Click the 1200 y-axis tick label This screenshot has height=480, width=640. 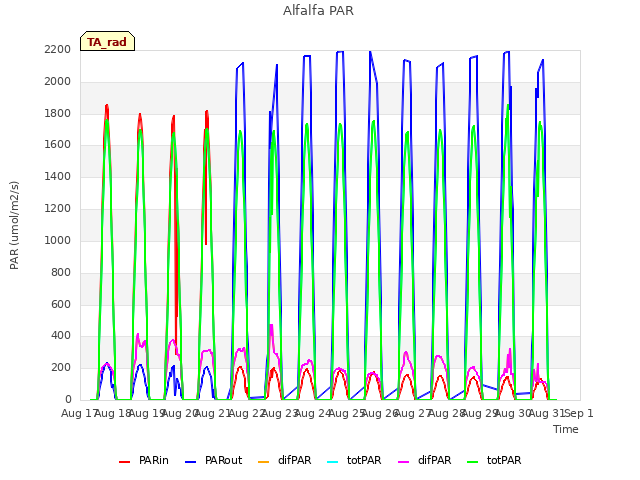pyautogui.click(x=58, y=209)
